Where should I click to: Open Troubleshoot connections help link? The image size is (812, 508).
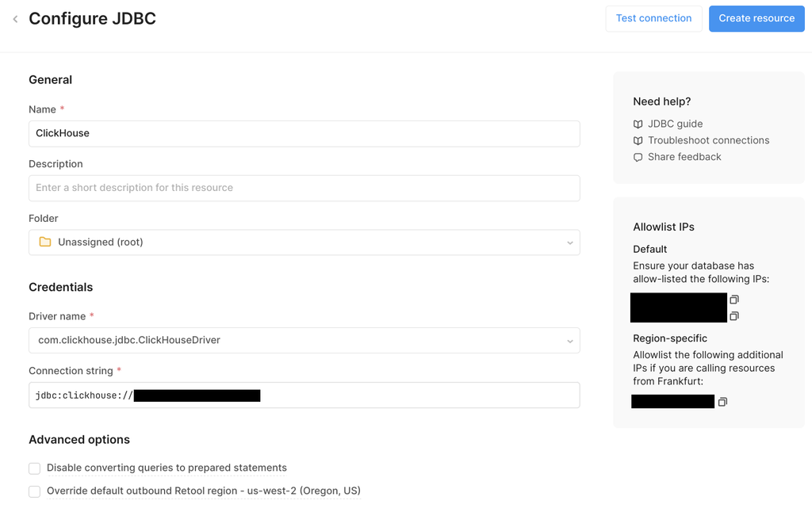708,141
